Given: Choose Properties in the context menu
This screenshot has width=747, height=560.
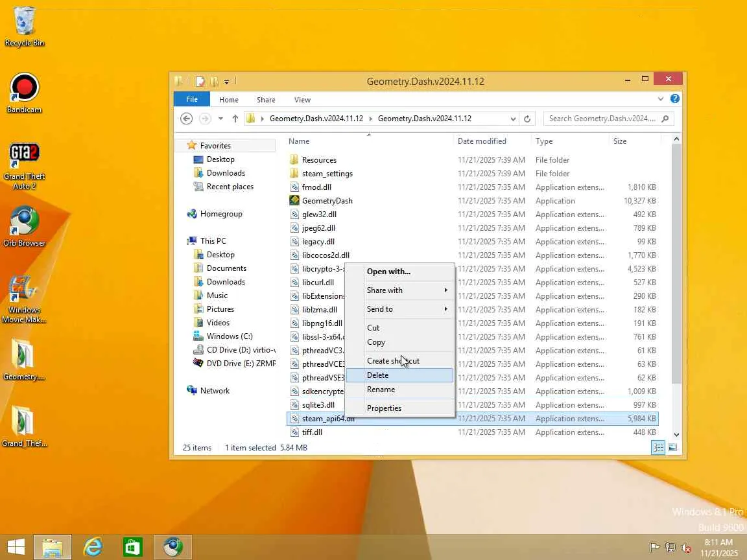Looking at the screenshot, I should click(399, 408).
